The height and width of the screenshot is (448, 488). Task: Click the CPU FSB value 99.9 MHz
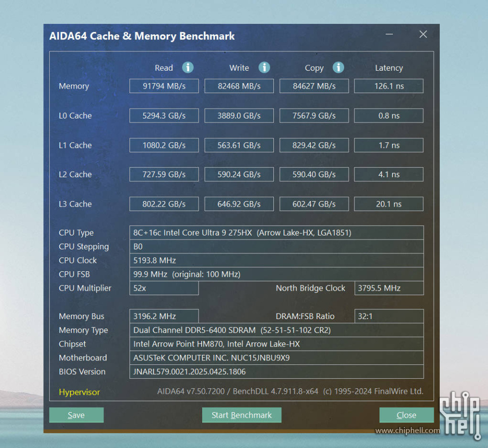(276, 274)
